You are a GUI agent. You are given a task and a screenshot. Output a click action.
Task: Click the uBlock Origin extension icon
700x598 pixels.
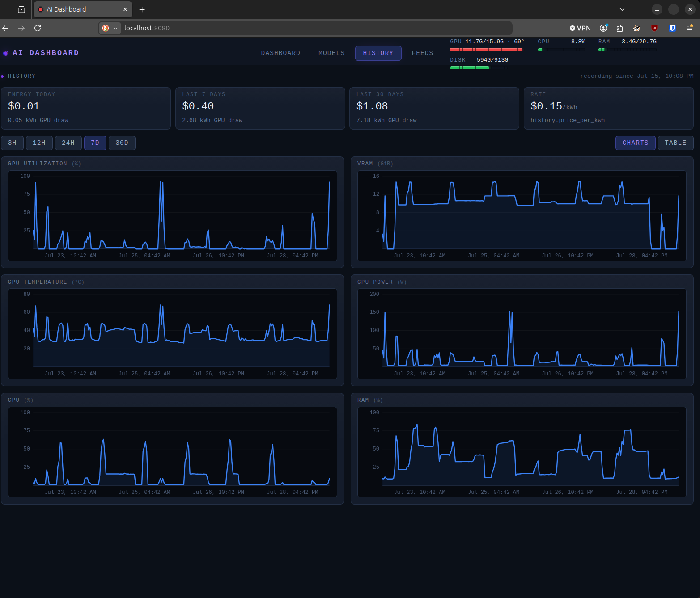tap(654, 28)
